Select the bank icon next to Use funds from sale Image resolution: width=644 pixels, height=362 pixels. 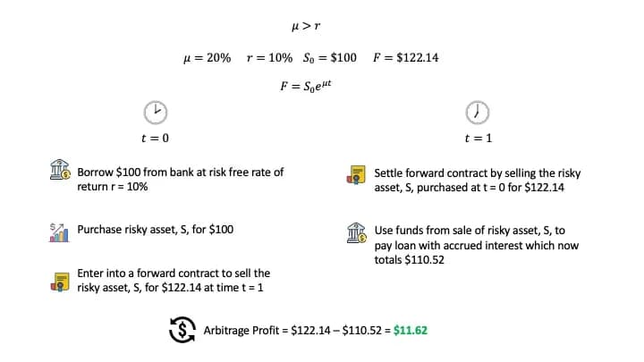pos(357,233)
